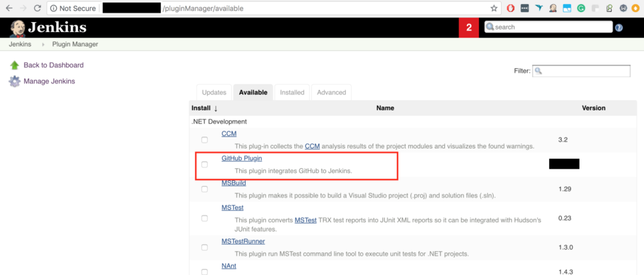Viewport: 644px width, 275px height.
Task: Open the red notification badge showing 2
Action: tap(469, 27)
